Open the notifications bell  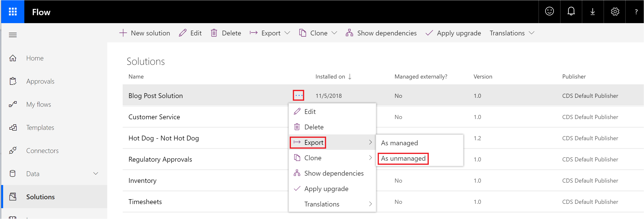coord(571,12)
